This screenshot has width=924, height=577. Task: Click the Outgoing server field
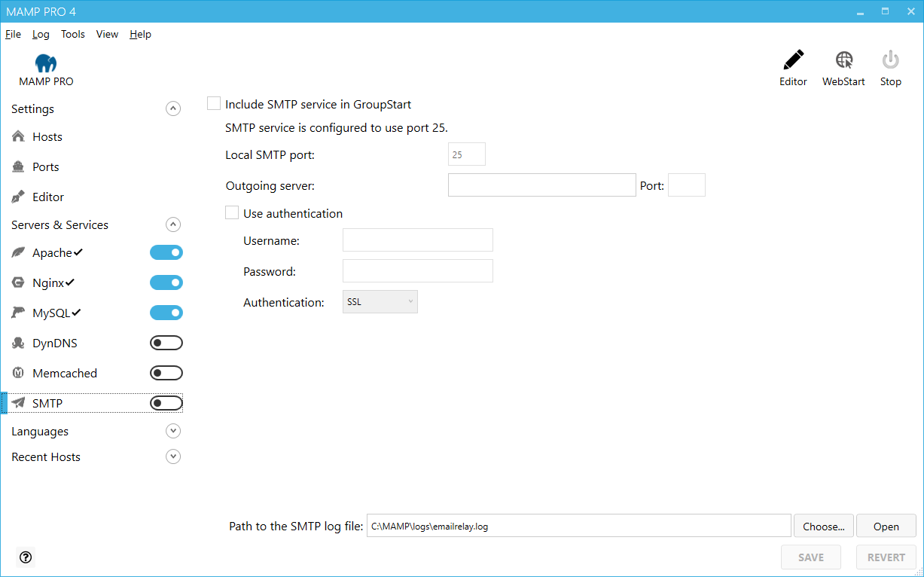click(542, 185)
